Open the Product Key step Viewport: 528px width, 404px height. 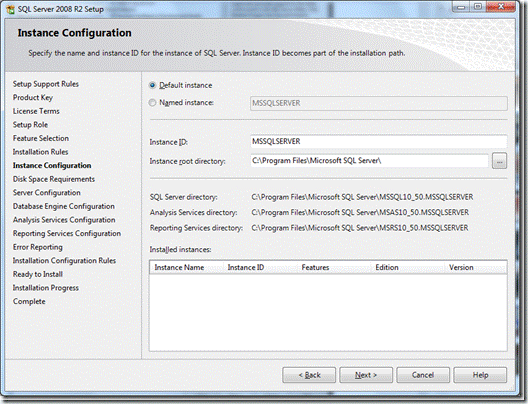(x=33, y=98)
